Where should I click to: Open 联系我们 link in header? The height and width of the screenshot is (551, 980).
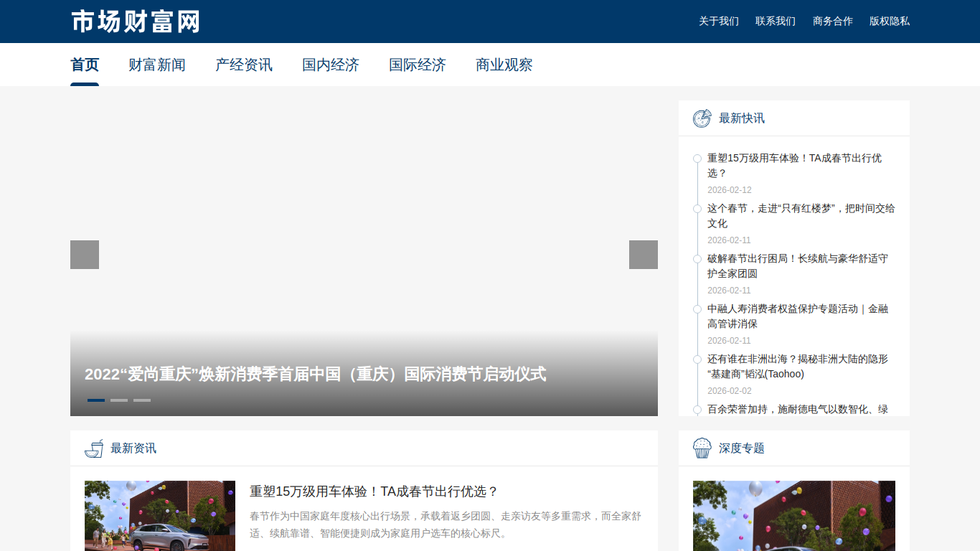[776, 22]
